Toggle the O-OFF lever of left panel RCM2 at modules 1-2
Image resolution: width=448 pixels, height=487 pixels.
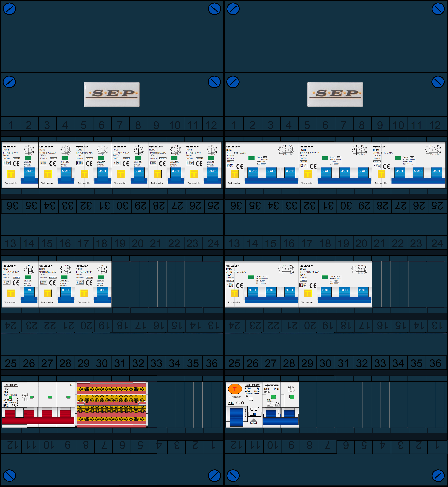coord(29,175)
